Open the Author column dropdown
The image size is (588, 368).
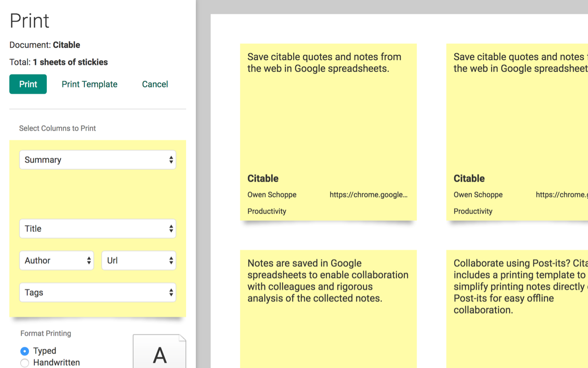[x=57, y=260]
